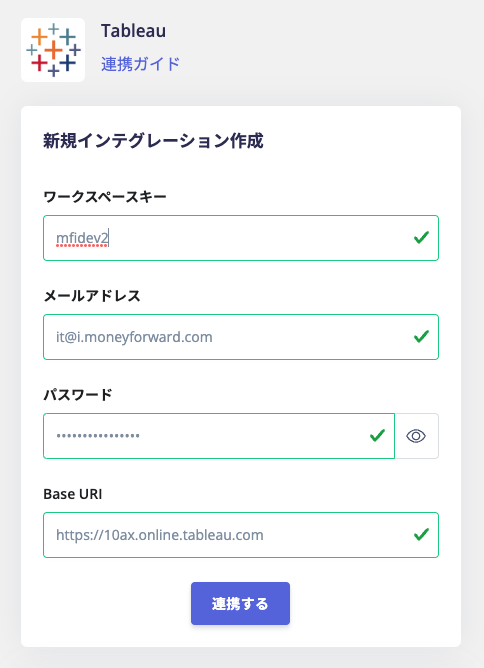The image size is (484, 668).
Task: Click the green checkmark in email field
Action: click(x=421, y=337)
